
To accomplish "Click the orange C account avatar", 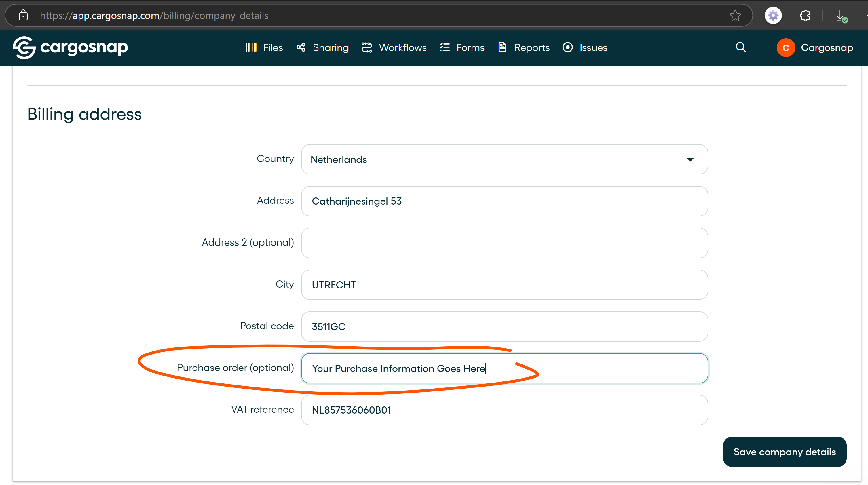I will click(x=785, y=48).
